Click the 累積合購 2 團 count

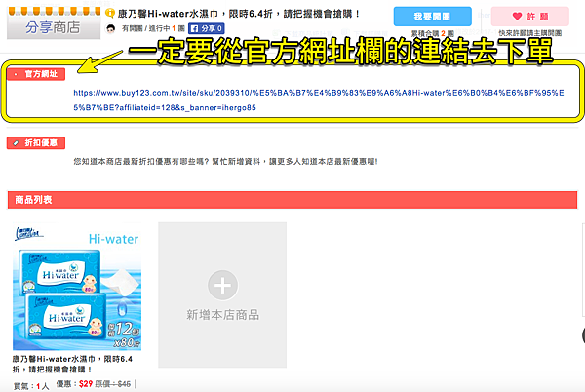pos(432,33)
